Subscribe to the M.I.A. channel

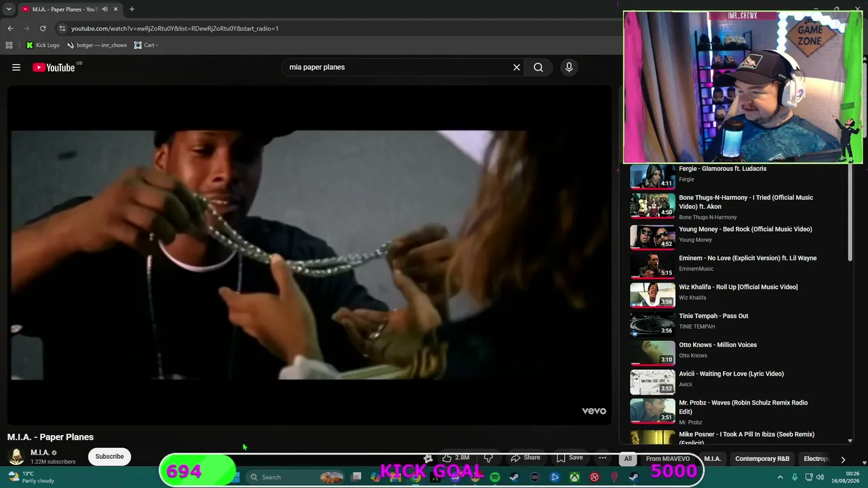[109, 457]
